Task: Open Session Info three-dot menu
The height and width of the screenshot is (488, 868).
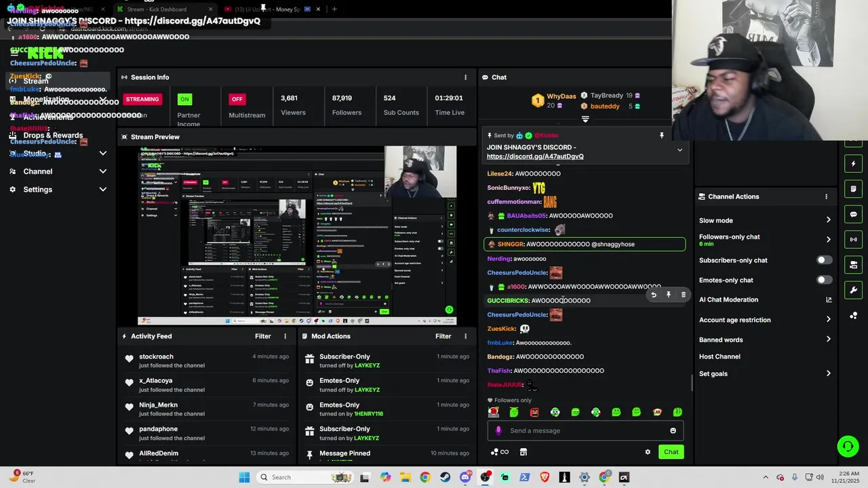Action: click(465, 77)
